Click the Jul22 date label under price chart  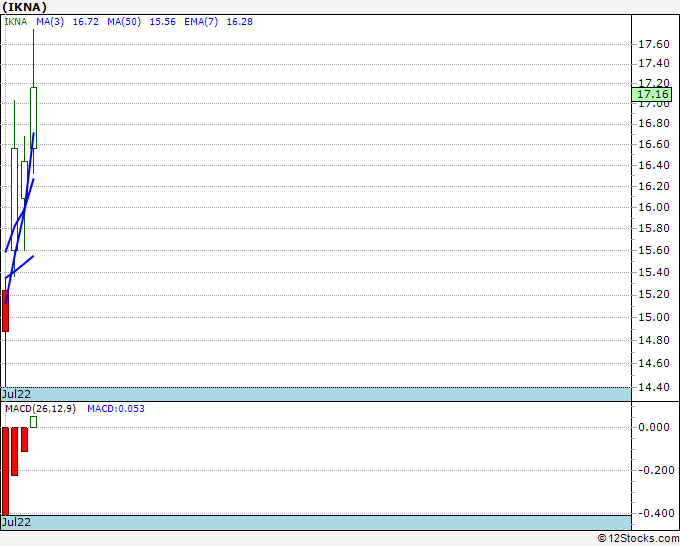(16, 394)
